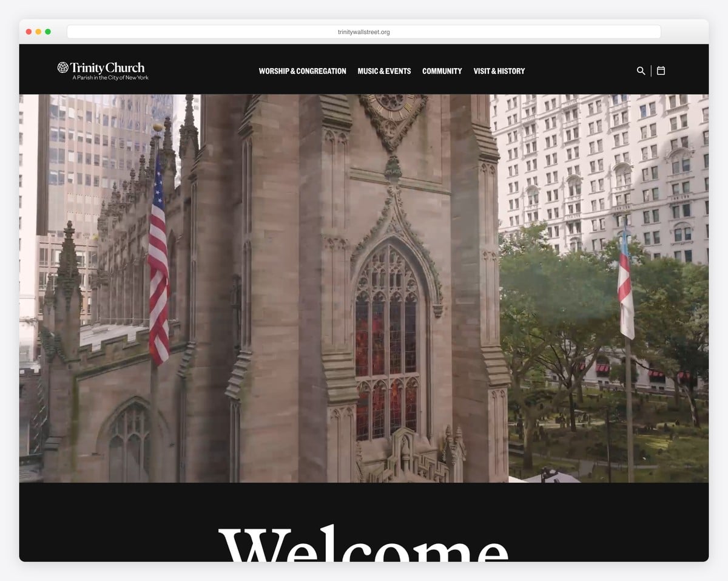This screenshot has height=581, width=728.
Task: Open the Community menu
Action: click(442, 71)
